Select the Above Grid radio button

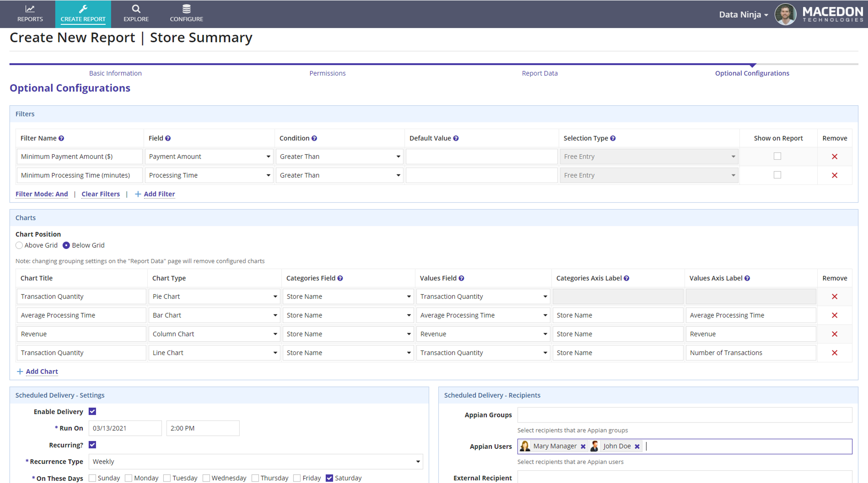(x=19, y=245)
